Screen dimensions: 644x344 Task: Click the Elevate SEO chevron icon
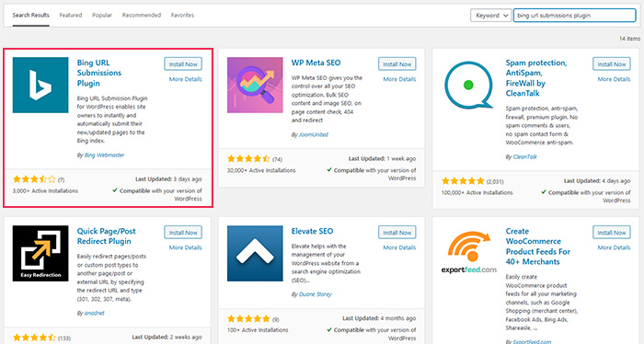[255, 253]
